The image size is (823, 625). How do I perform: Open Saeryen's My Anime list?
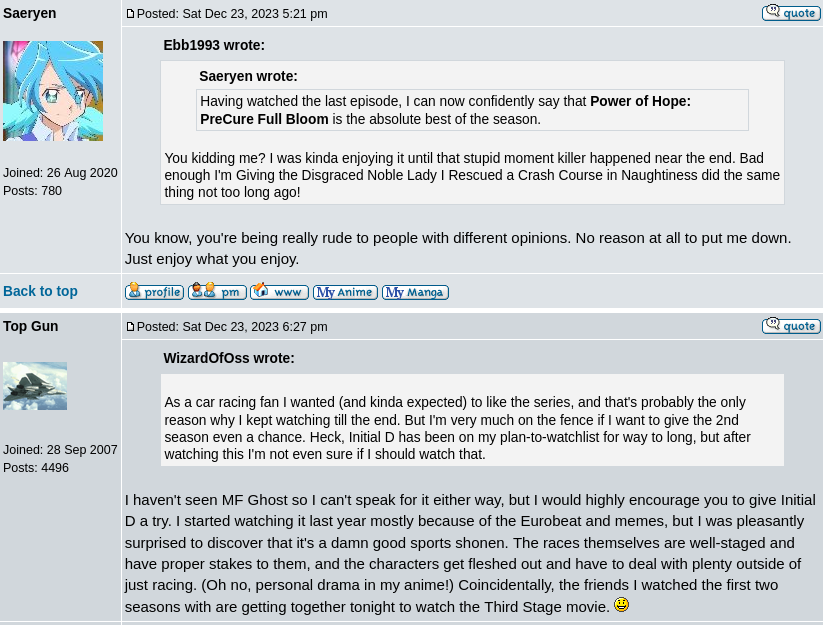tap(345, 292)
